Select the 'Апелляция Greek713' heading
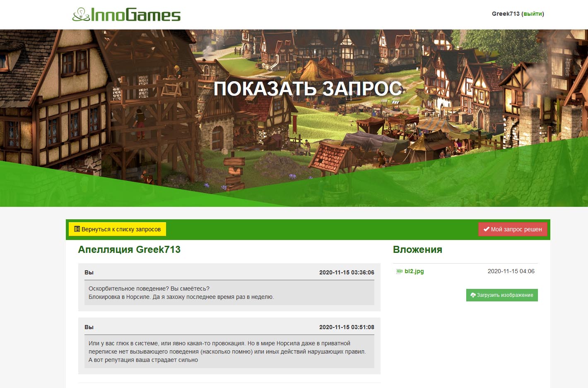588x388 pixels. click(x=129, y=250)
